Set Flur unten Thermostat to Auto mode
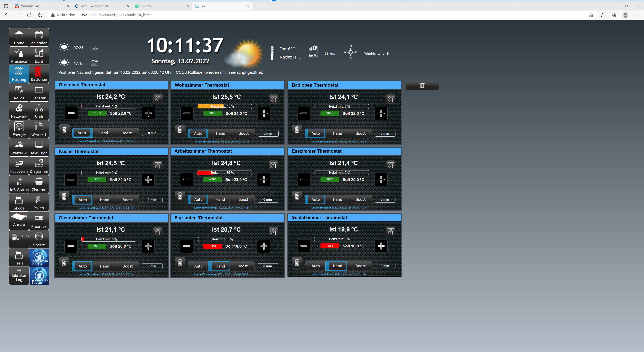Screen dimensions: 644x352 pos(198,266)
